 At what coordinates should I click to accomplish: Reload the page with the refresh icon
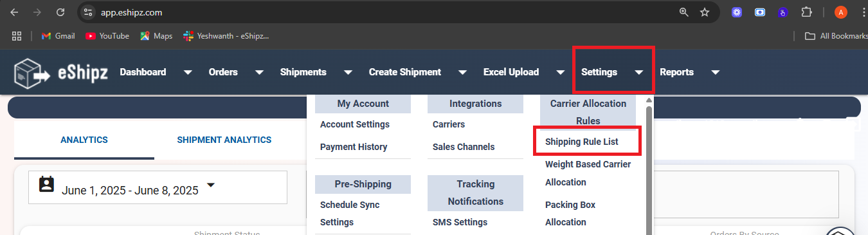pyautogui.click(x=60, y=12)
